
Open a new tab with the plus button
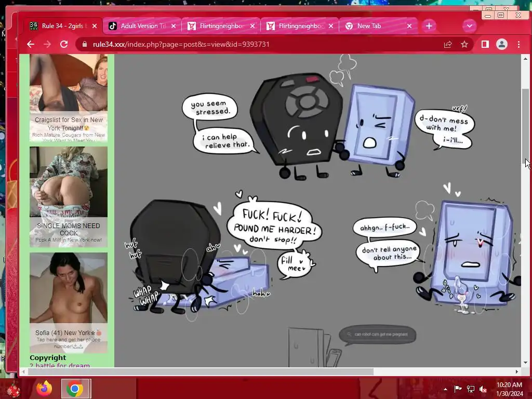[x=429, y=26]
